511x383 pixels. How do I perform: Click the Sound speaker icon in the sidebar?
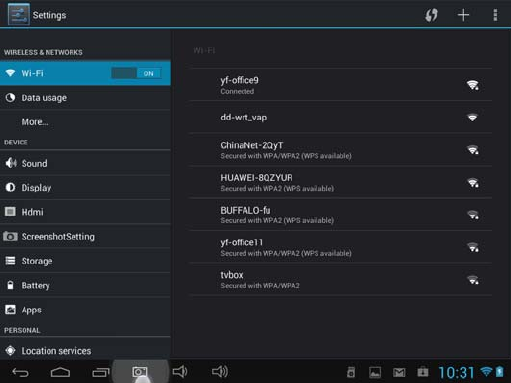(11, 163)
